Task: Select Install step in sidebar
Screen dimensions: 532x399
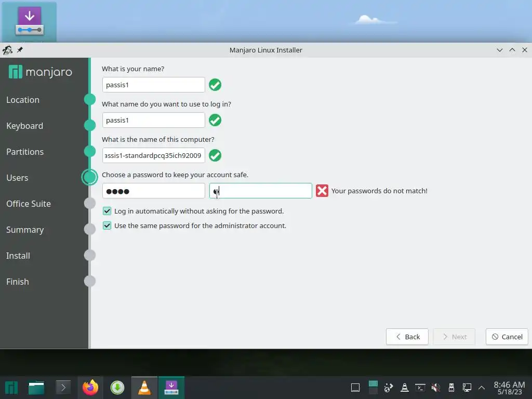Action: click(18, 256)
